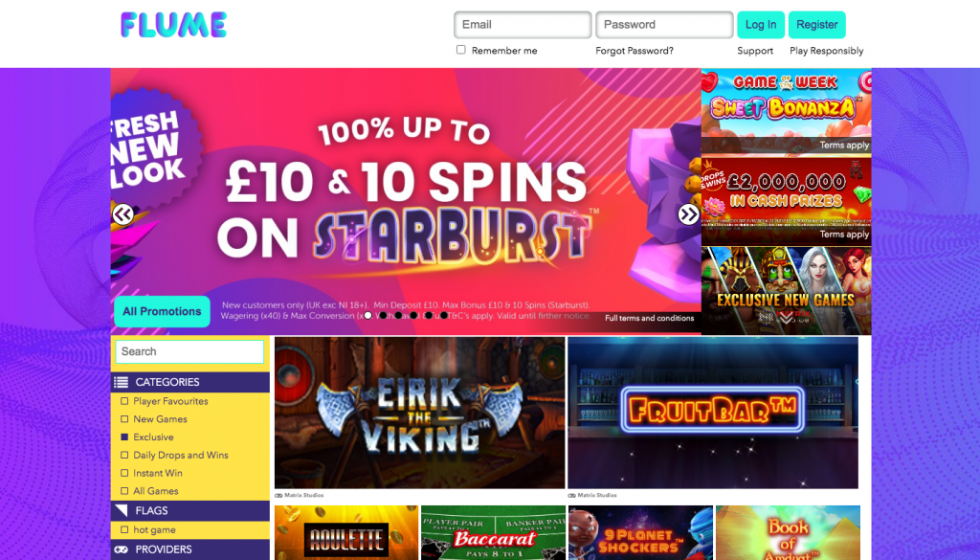This screenshot has width=980, height=560.
Task: Collapse the CATEGORIES section header
Action: click(x=190, y=382)
